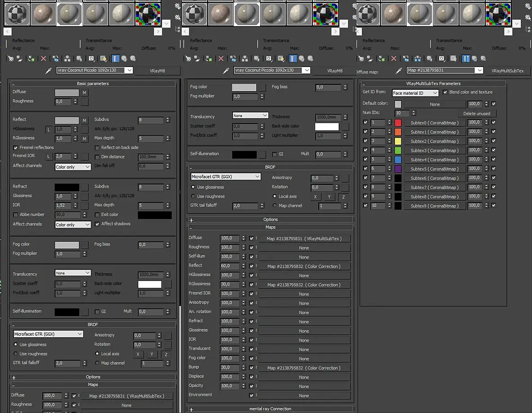The height and width of the screenshot is (413, 532).
Task: Open the Get ID from dropdown
Action: tap(415, 93)
